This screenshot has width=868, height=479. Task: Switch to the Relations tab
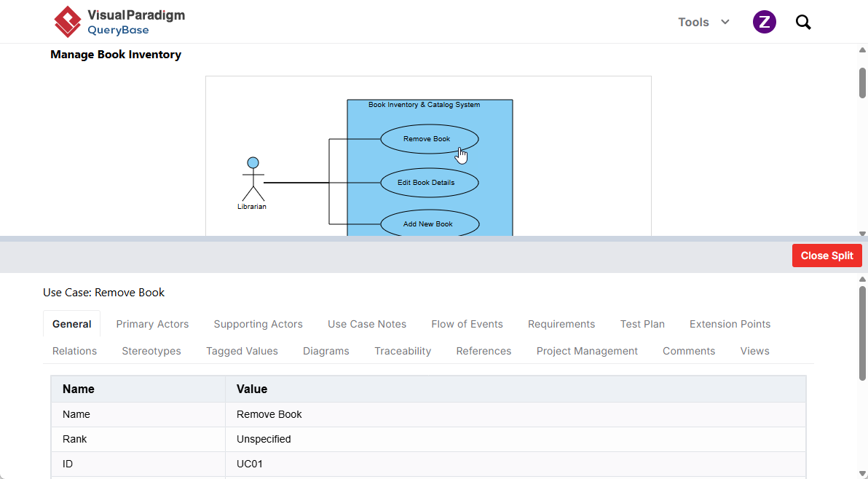[x=75, y=351]
